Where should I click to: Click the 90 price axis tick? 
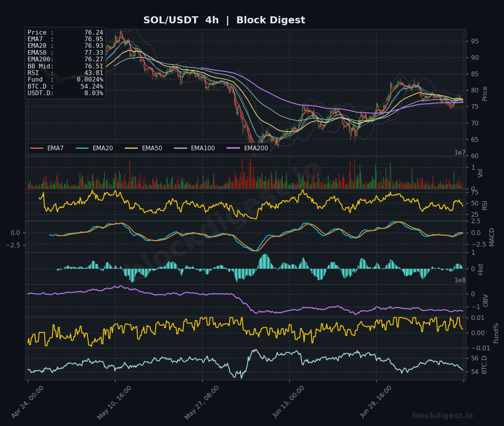pos(475,58)
